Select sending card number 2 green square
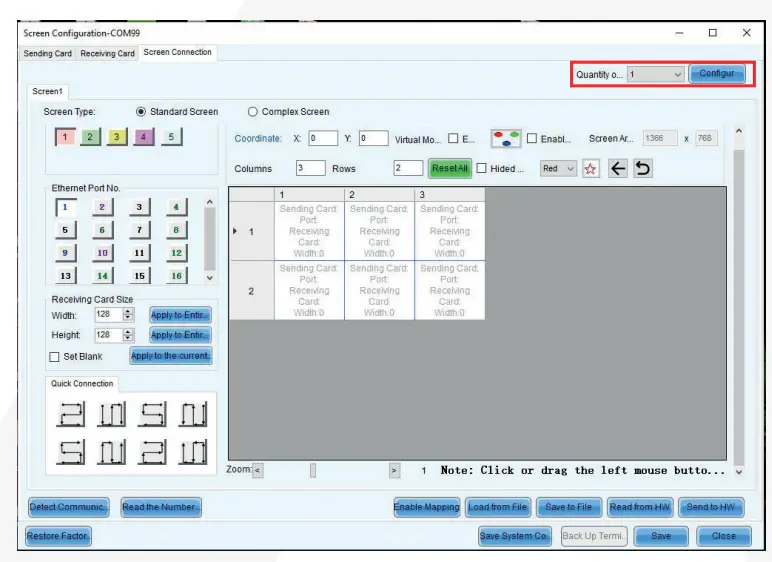The height and width of the screenshot is (562, 772). tap(90, 137)
